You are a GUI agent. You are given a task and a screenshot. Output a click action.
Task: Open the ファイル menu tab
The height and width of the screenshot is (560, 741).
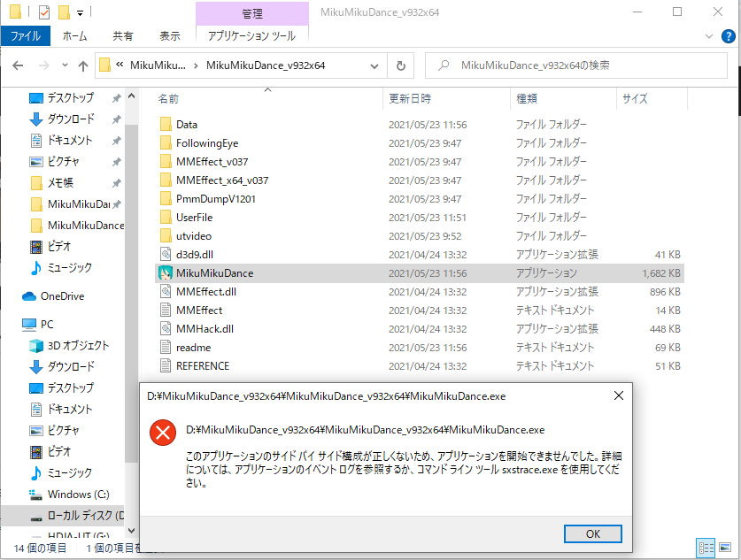(25, 36)
